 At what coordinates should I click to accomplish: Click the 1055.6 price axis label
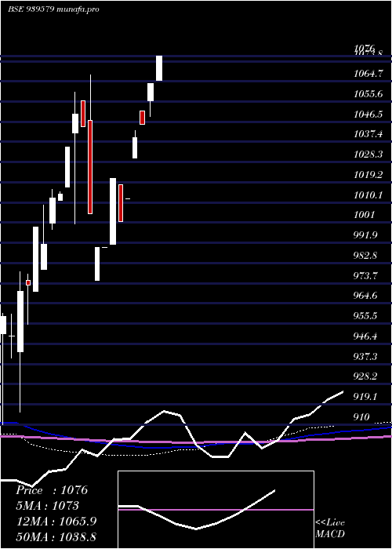(368, 94)
